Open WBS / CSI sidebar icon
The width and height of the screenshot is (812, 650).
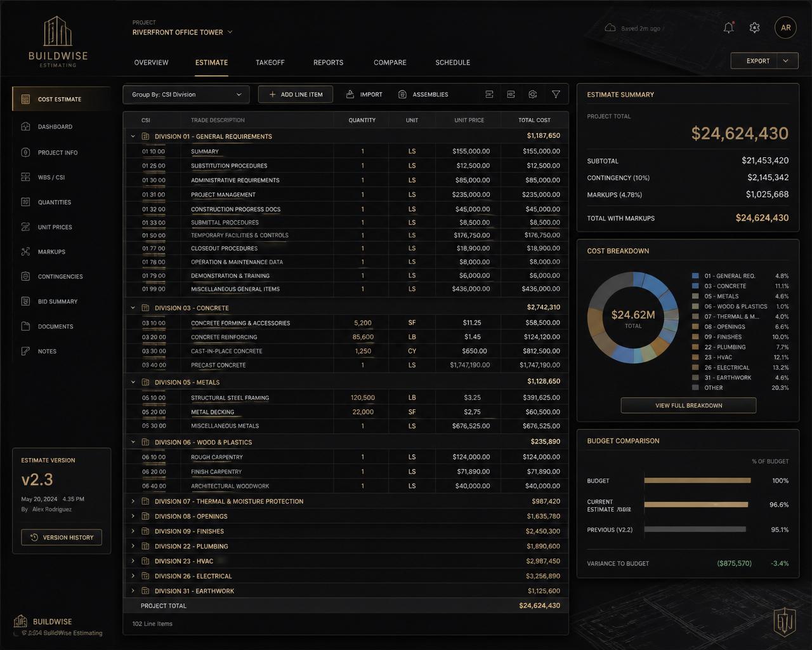(x=25, y=177)
